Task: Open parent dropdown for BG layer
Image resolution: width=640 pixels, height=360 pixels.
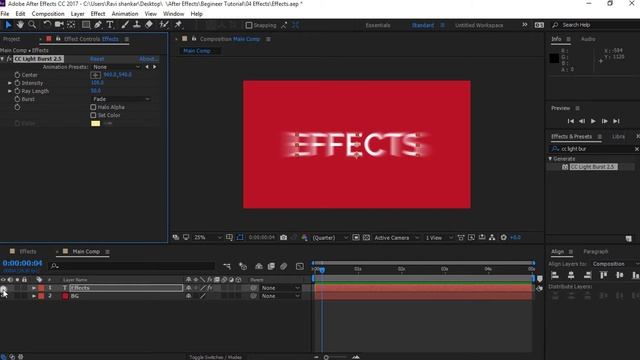Action: (x=280, y=296)
